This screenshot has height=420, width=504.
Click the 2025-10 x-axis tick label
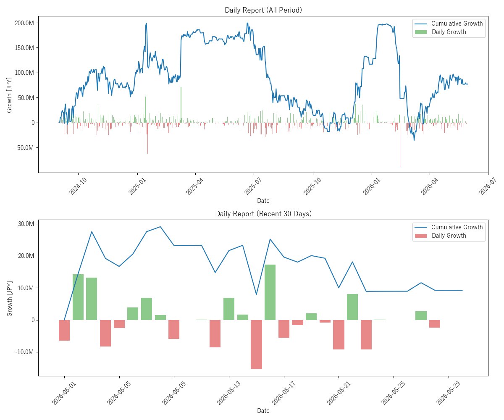pyautogui.click(x=313, y=185)
